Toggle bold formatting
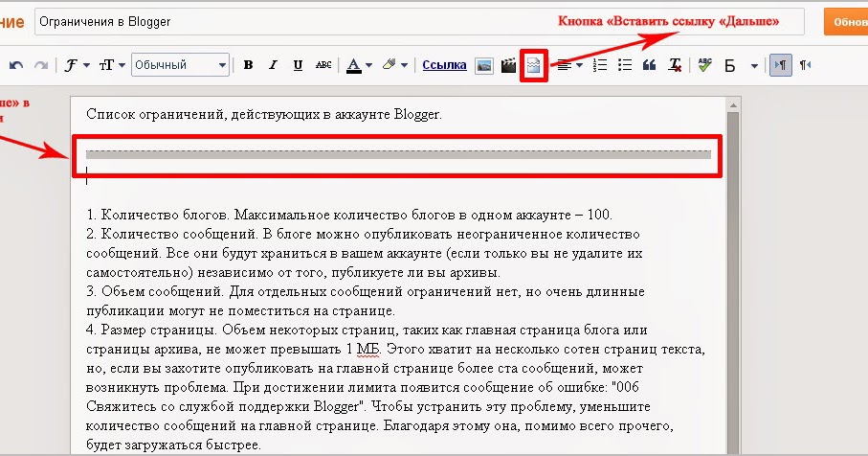Viewport: 868px width, 456px height. click(248, 65)
